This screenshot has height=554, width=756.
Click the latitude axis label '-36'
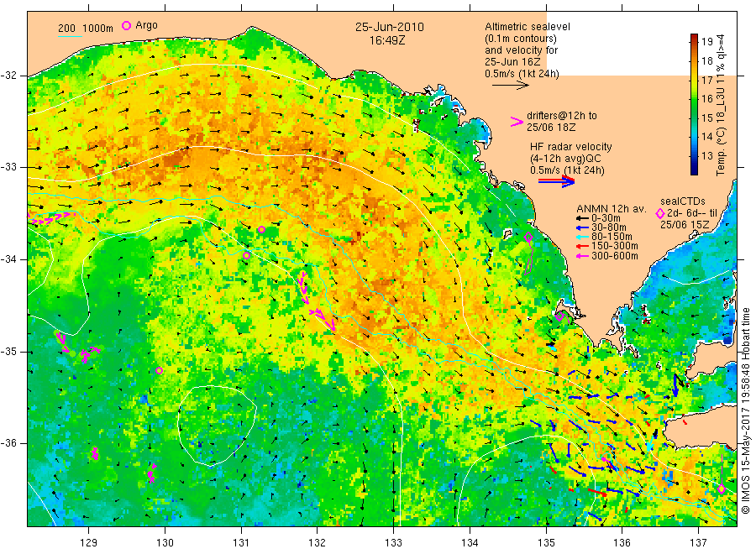[8, 442]
